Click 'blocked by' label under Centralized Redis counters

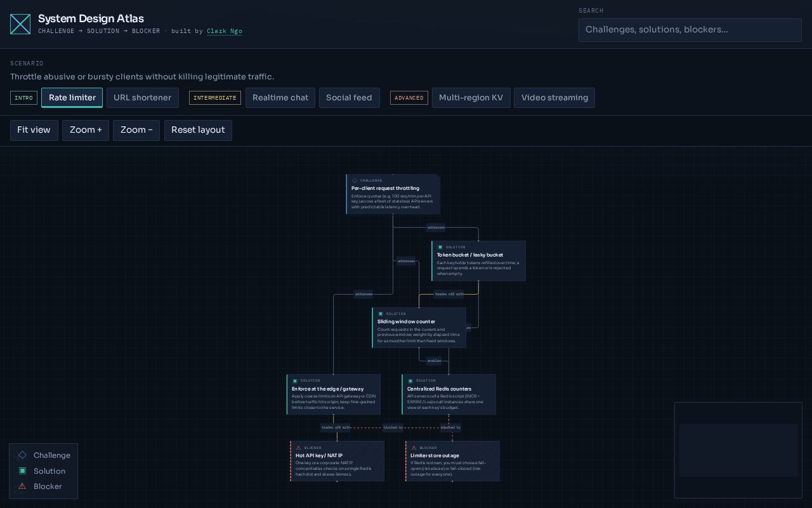click(451, 427)
